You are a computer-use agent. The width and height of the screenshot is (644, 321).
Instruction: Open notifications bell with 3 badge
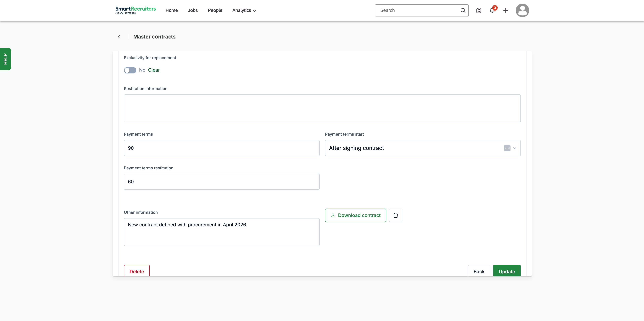point(492,10)
